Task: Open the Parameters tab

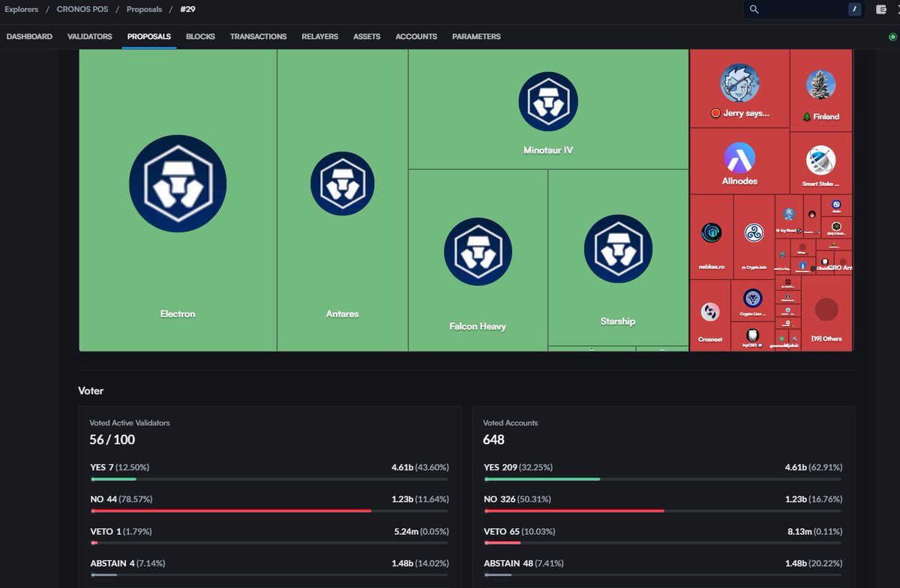Action: pyautogui.click(x=476, y=37)
